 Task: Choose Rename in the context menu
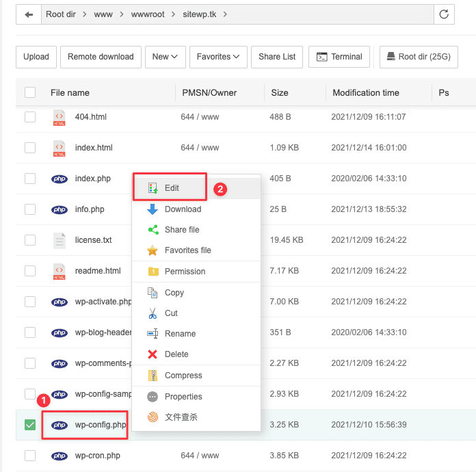coord(196,334)
